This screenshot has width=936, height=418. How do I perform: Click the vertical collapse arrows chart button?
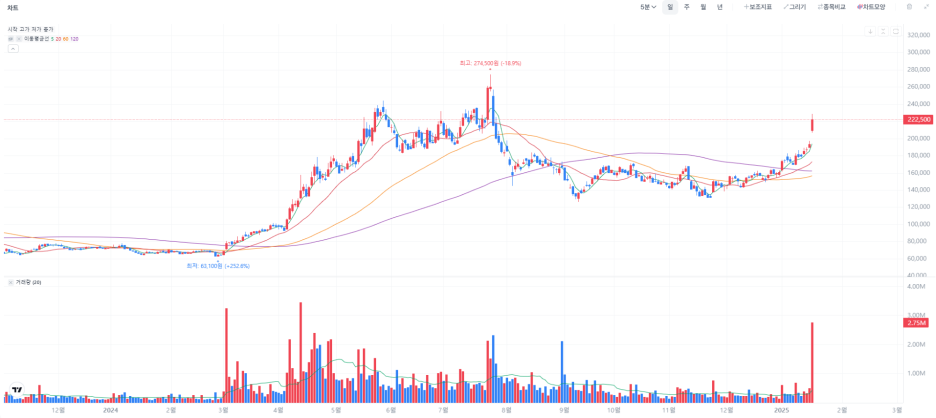[883, 31]
